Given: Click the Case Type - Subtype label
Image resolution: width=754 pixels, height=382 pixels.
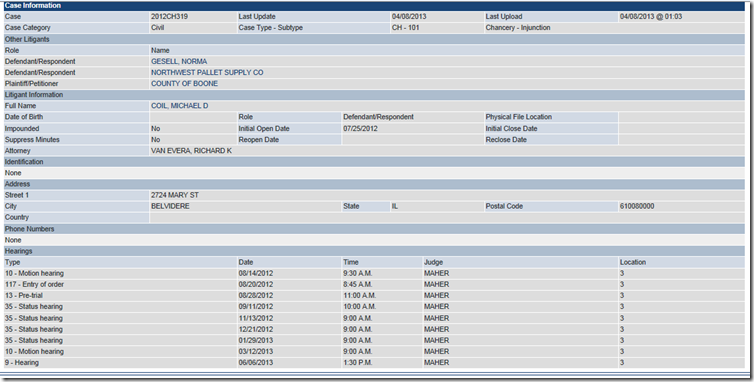Looking at the screenshot, I should point(271,28).
